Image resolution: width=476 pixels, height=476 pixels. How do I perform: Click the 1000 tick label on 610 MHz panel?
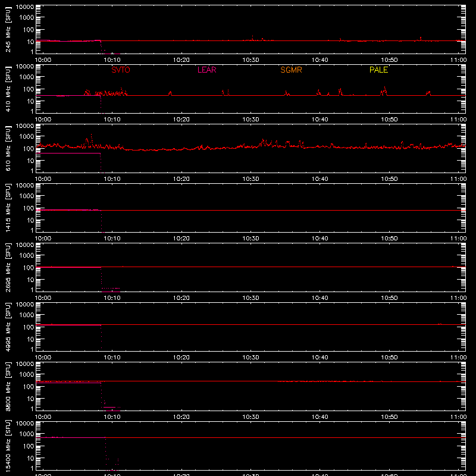27,136
